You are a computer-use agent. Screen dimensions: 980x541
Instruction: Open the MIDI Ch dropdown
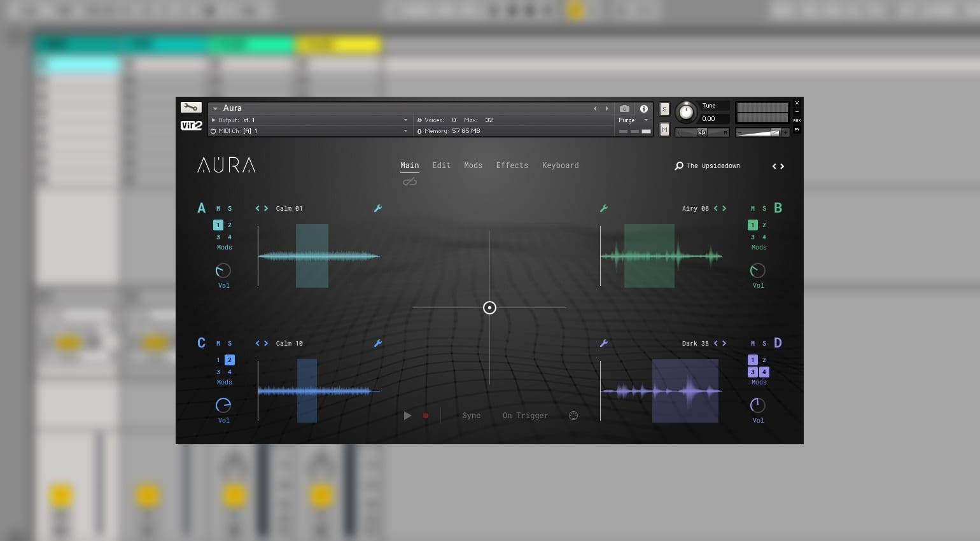309,130
